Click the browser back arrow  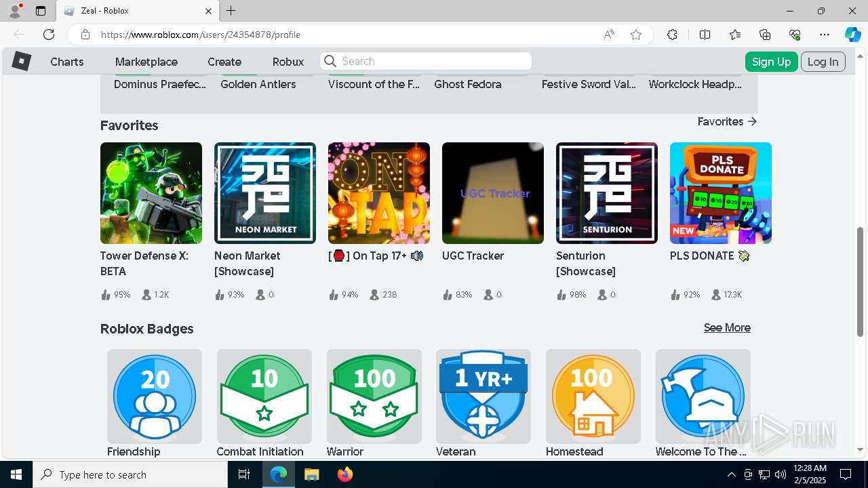pos(19,35)
